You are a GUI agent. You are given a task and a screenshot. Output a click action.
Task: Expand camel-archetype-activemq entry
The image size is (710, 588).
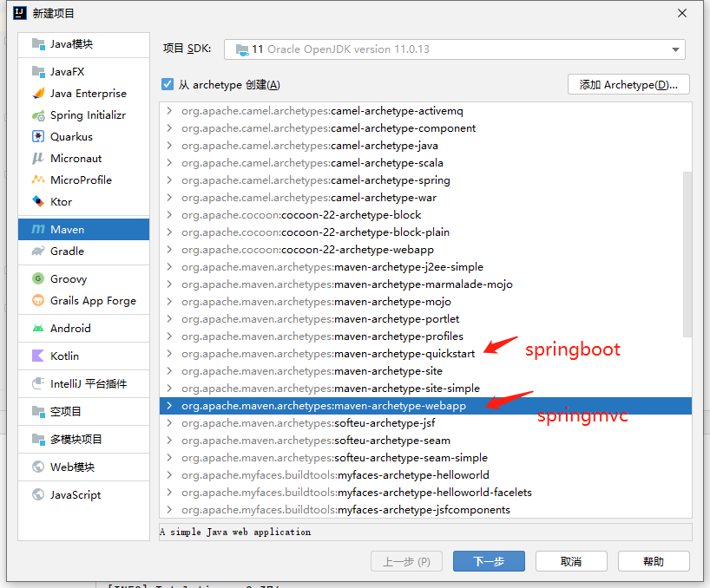point(169,111)
